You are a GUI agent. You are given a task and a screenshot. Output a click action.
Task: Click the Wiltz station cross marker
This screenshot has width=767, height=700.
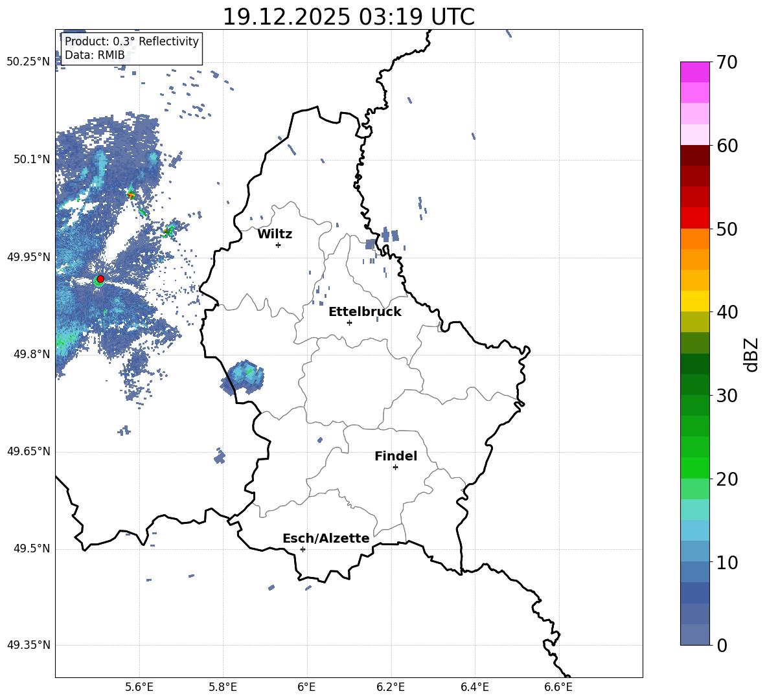pyautogui.click(x=279, y=245)
